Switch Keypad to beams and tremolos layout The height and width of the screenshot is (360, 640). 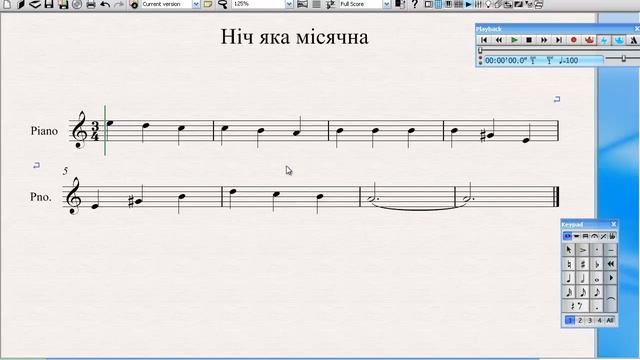tap(585, 236)
